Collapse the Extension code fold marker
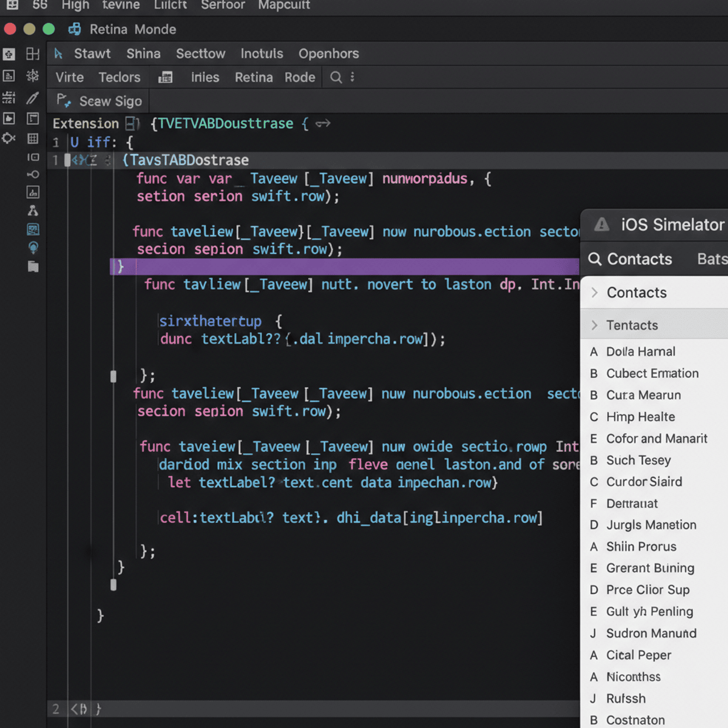Screen dimensions: 728x728 click(x=131, y=123)
